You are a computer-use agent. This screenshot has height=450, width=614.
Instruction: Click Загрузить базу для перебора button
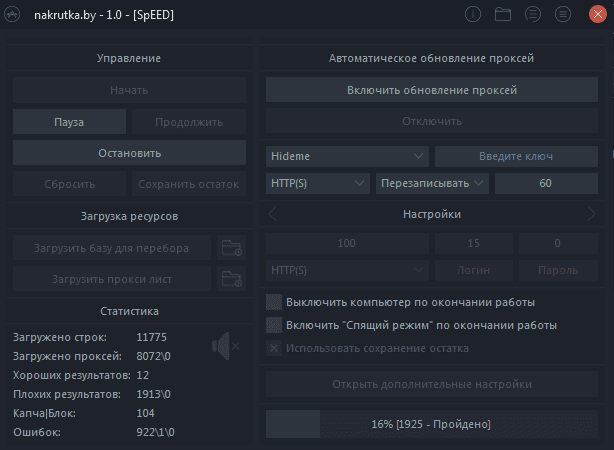point(112,248)
